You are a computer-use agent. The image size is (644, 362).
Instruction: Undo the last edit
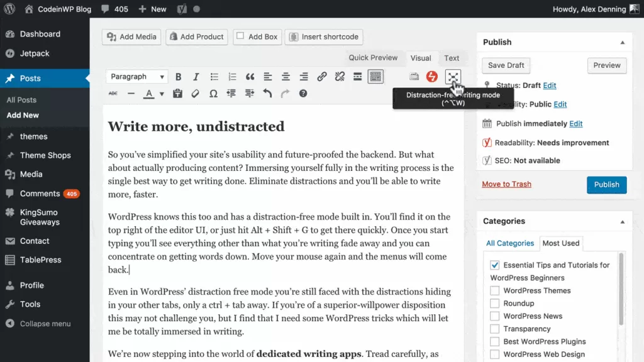coord(267,94)
